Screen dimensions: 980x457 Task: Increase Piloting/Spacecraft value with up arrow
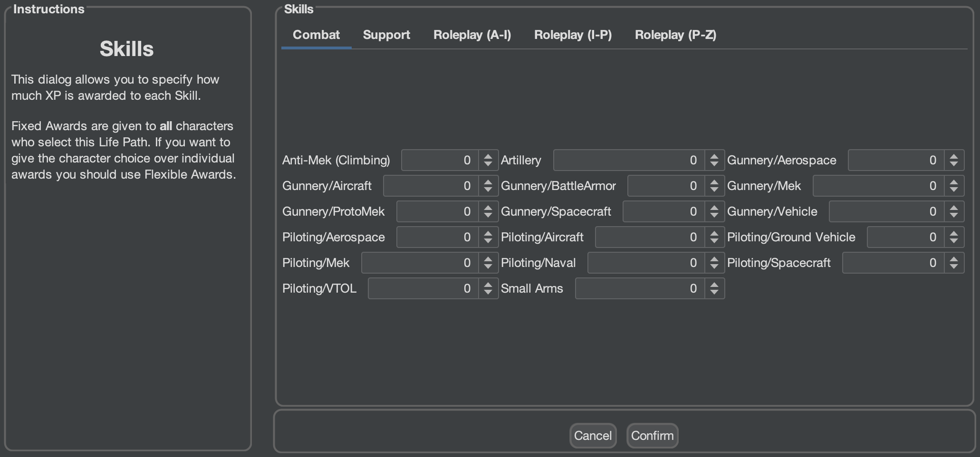click(x=954, y=258)
